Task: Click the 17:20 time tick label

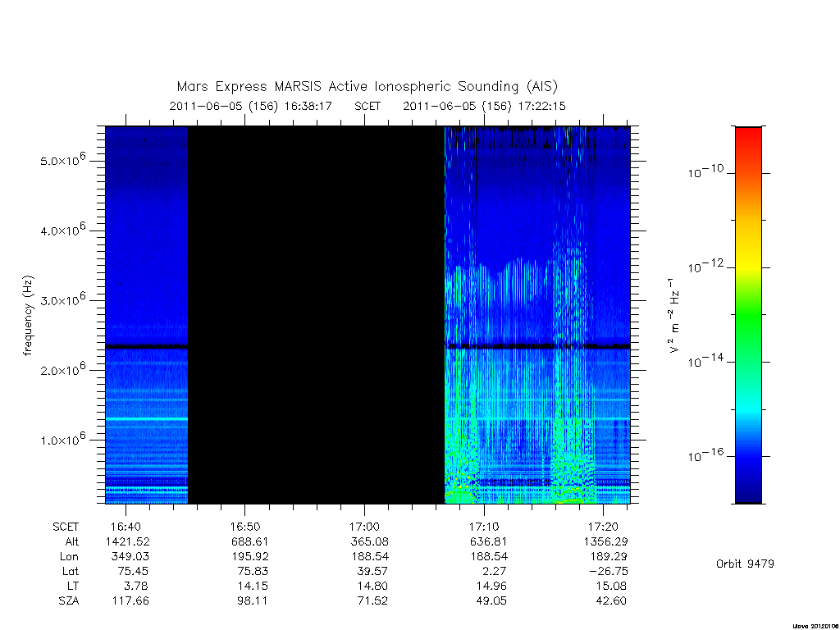Action: [x=603, y=527]
